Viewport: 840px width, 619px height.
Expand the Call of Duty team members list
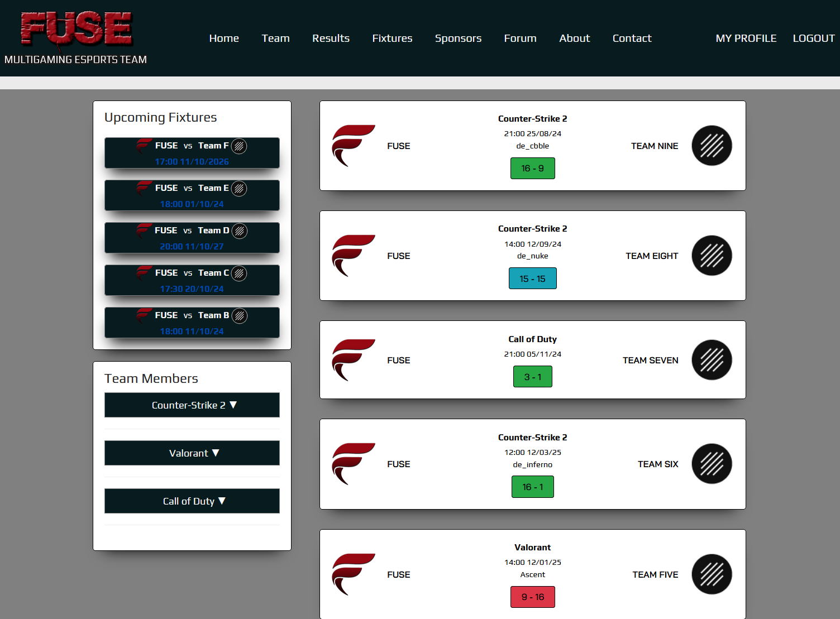click(x=192, y=501)
